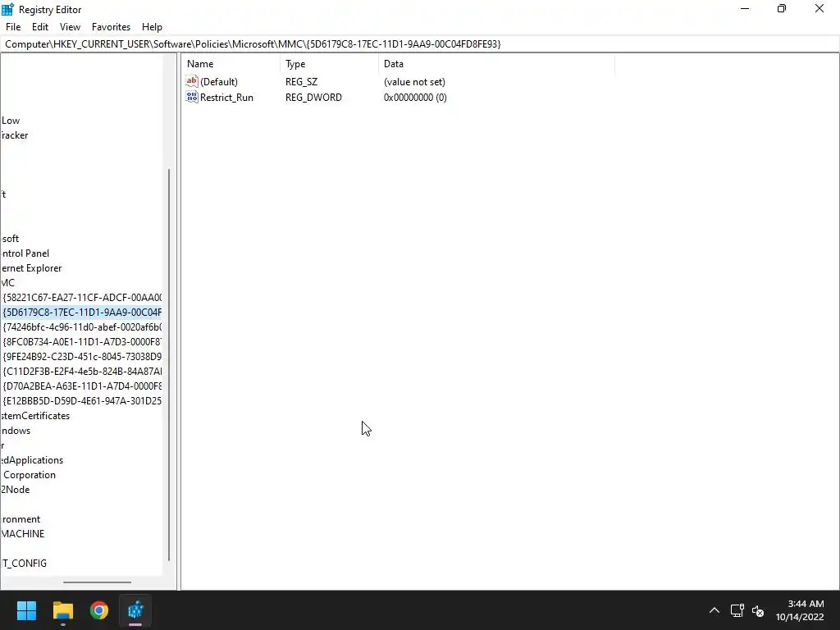Select the {5D6179C8-17EC-11D1 key
Viewport: 840px width, 630px height.
pyautogui.click(x=82, y=313)
